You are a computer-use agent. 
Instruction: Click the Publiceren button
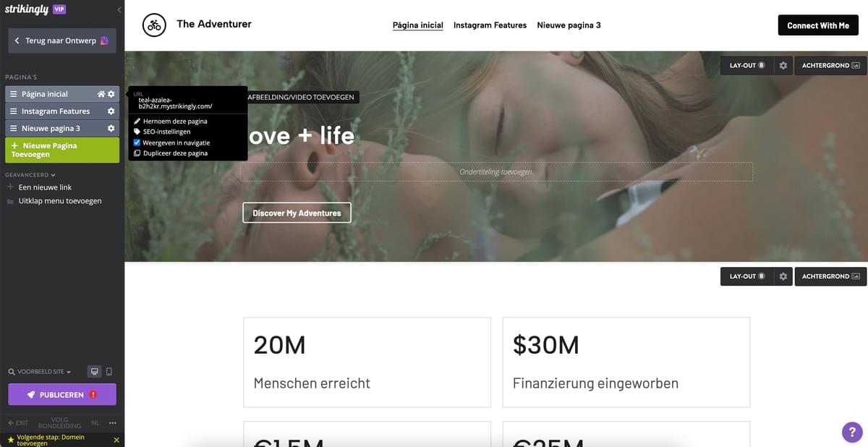[x=62, y=395]
